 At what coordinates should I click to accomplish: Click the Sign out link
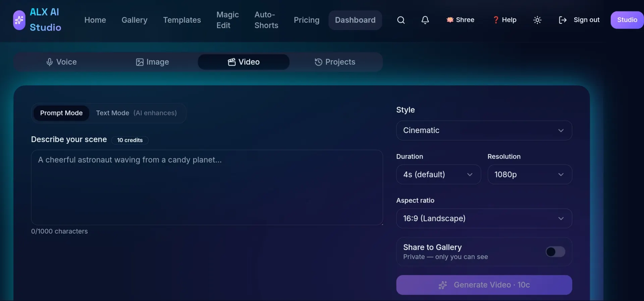pyautogui.click(x=587, y=20)
